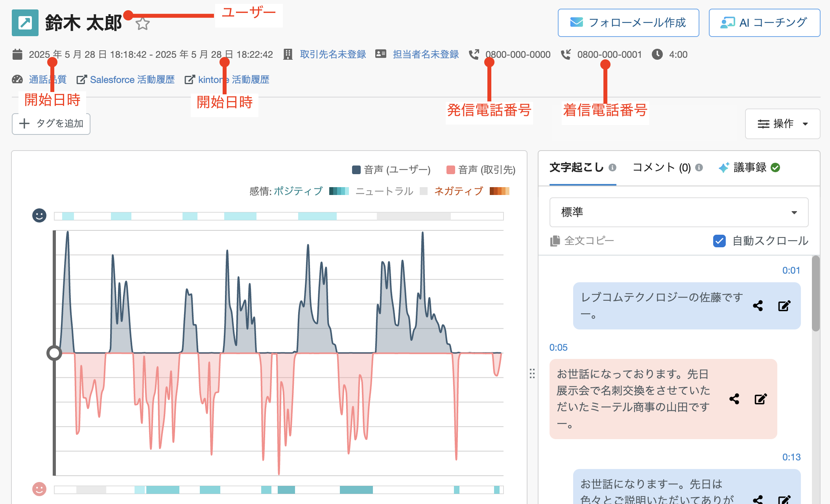830x504 pixels.
Task: Open the 議事録 tab
Action: (749, 167)
